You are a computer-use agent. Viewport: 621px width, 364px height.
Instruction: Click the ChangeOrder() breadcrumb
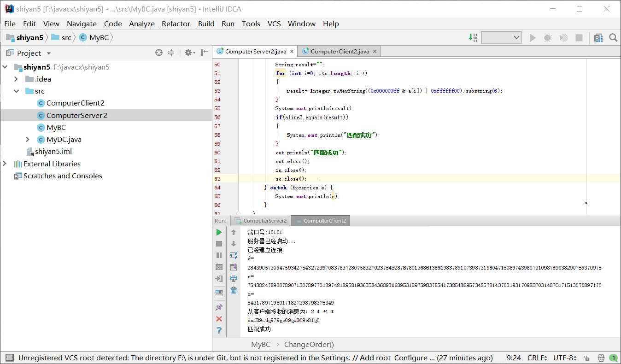tap(309, 344)
